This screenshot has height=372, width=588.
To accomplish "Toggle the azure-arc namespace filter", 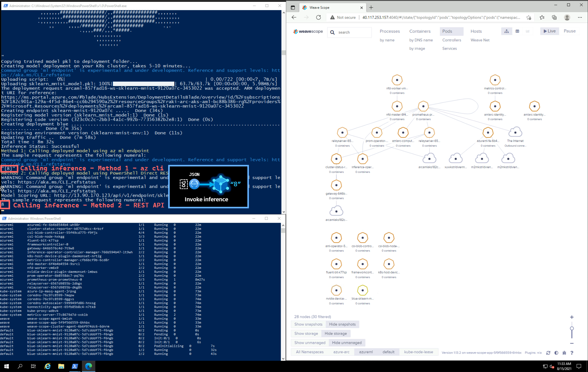I will 341,352.
